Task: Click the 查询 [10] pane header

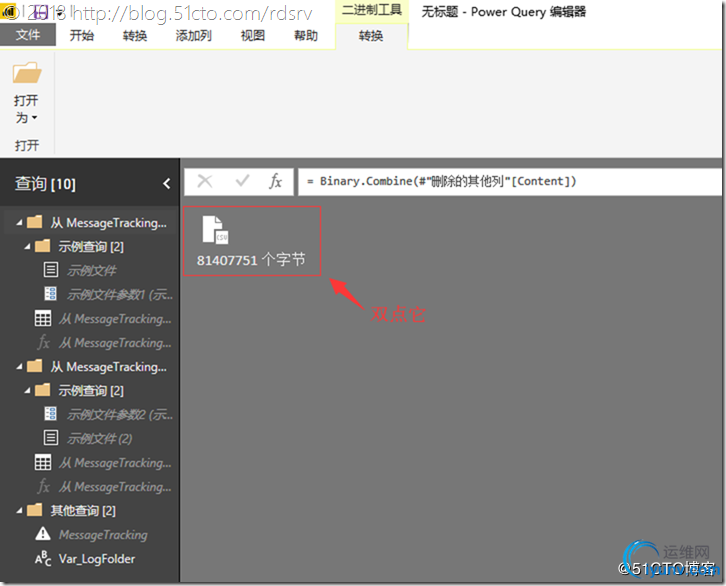Action: coord(45,184)
